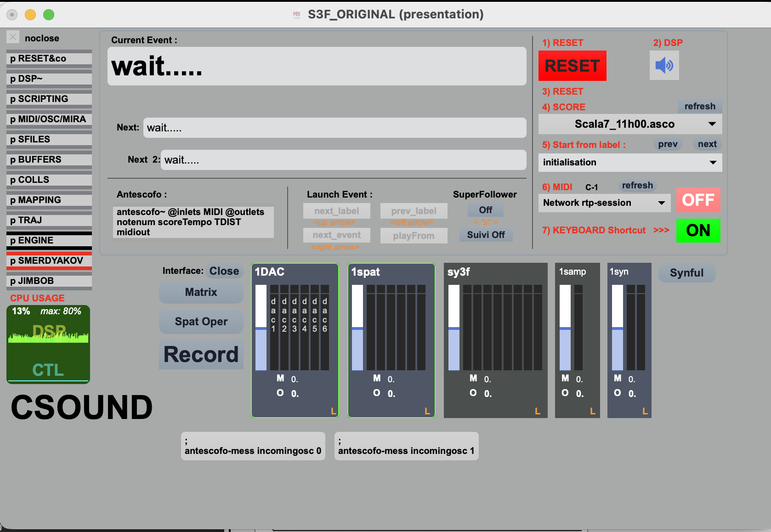Open the p ENGINE subpatcher
This screenshot has height=532, width=771.
tap(49, 240)
